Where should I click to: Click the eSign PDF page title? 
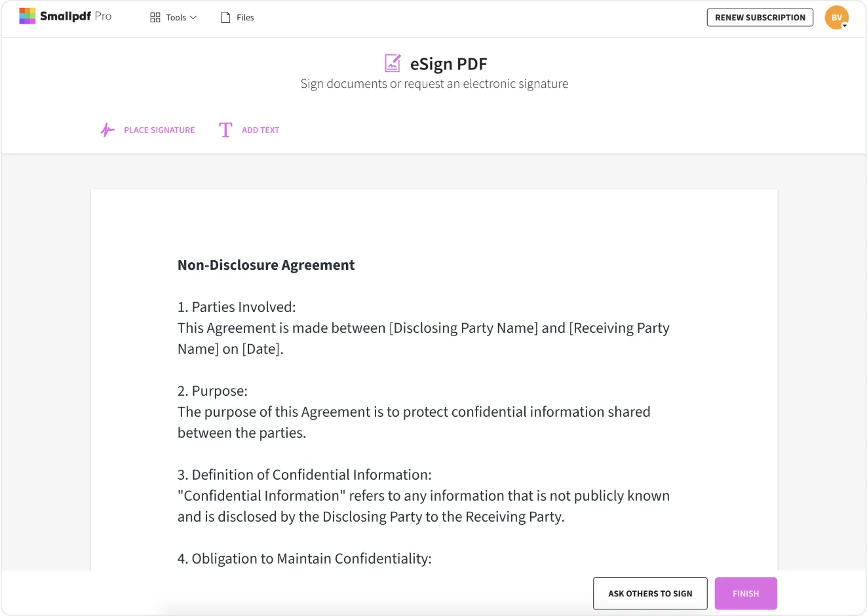pos(448,64)
